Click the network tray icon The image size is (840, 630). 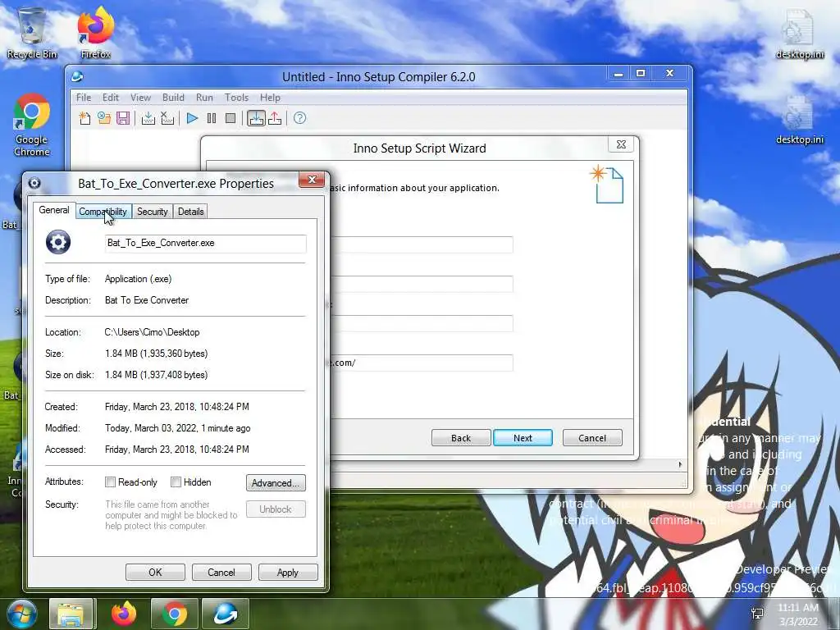coord(757,614)
